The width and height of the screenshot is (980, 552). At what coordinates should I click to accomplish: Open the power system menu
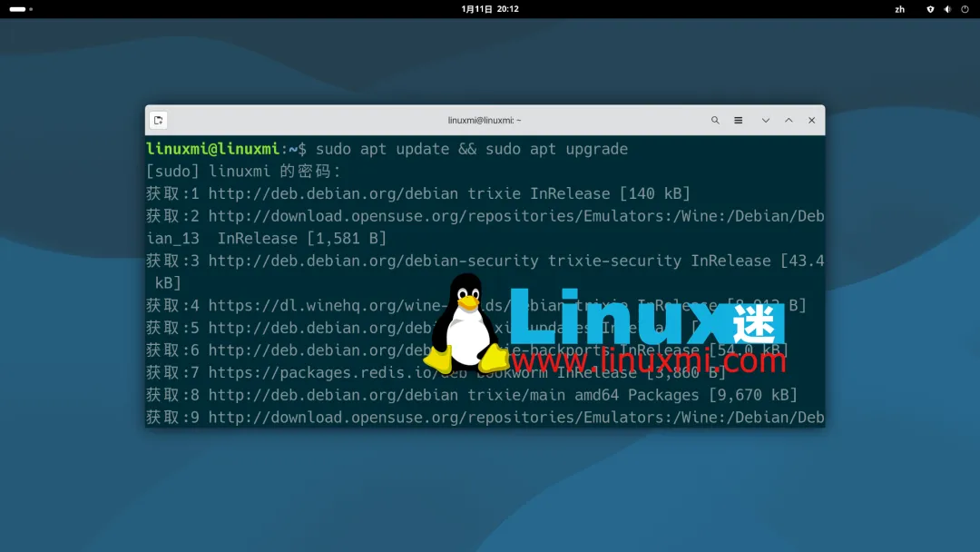click(965, 9)
